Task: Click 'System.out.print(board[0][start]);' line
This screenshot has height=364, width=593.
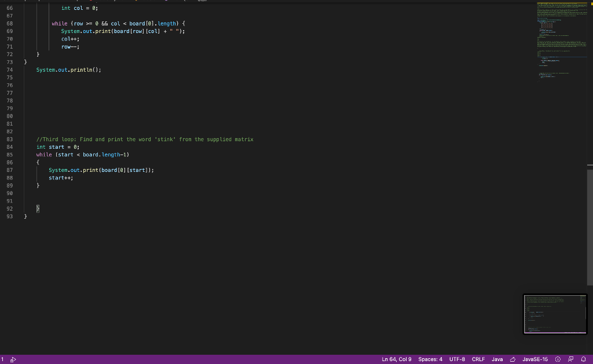Action: click(x=101, y=171)
